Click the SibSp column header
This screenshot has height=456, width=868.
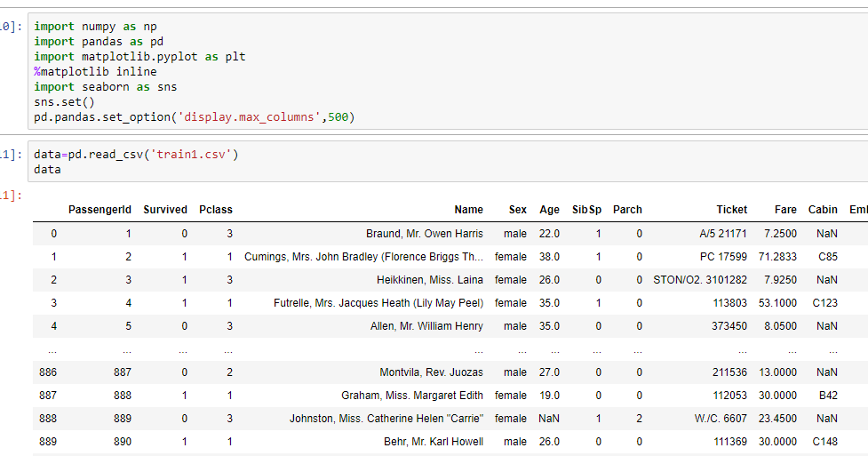point(586,210)
